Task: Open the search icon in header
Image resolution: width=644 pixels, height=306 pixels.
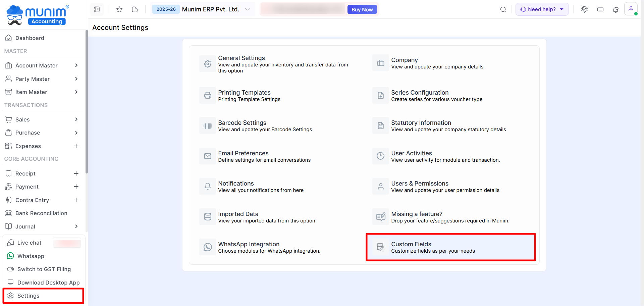Action: [x=503, y=9]
